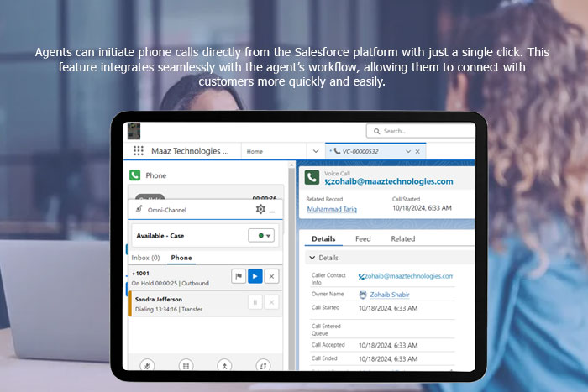End the +1001 outbound call
The width and height of the screenshot is (588, 392).
point(271,276)
